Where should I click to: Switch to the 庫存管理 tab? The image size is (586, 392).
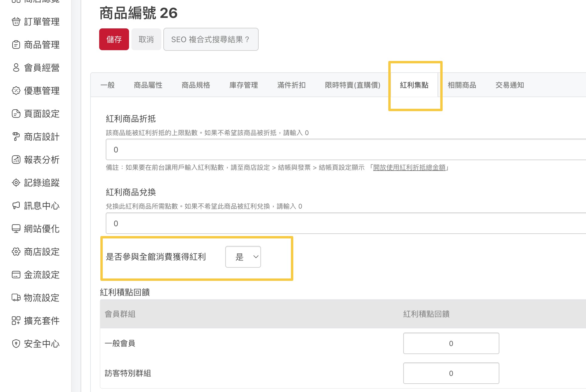tap(243, 85)
